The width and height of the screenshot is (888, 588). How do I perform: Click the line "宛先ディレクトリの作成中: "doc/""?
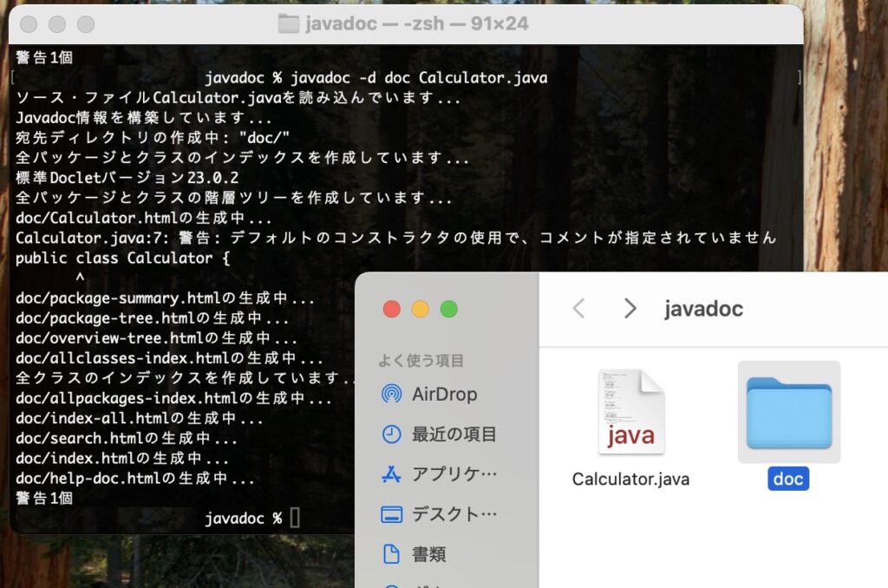coord(153,138)
